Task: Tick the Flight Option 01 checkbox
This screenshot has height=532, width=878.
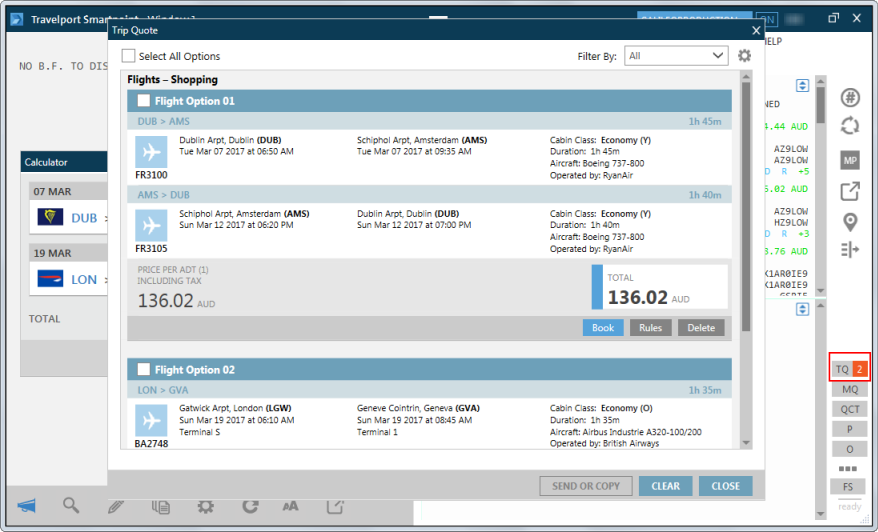Action: click(x=143, y=101)
